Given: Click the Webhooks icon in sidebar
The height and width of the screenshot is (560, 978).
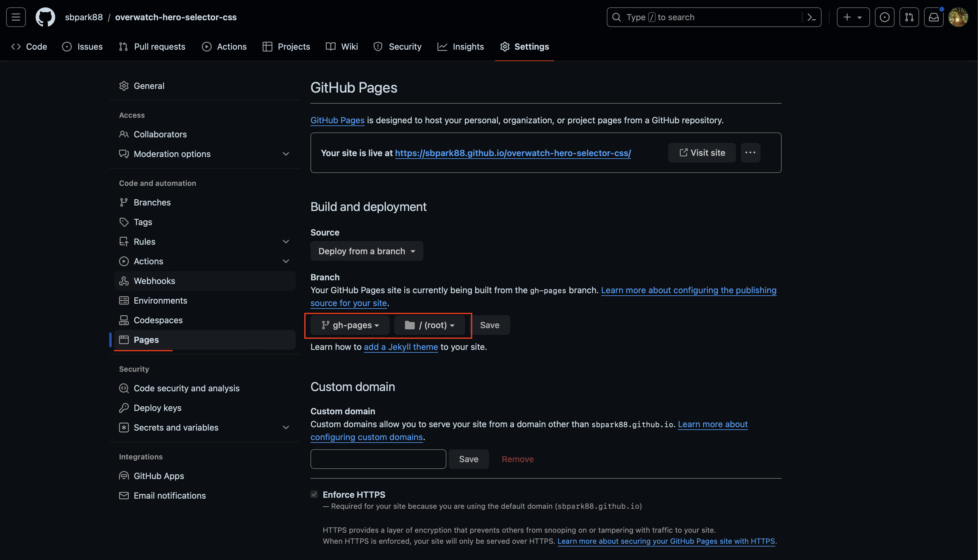Looking at the screenshot, I should coord(124,281).
